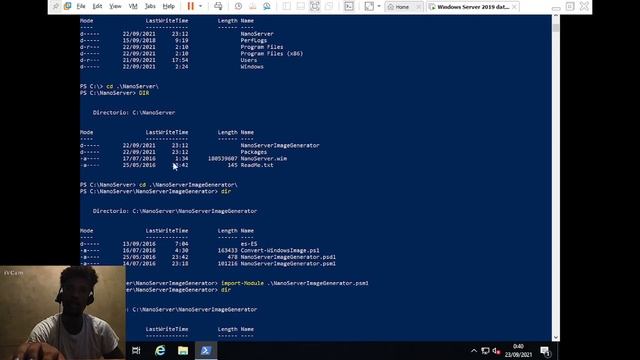Open the Tabs menu

(150, 6)
